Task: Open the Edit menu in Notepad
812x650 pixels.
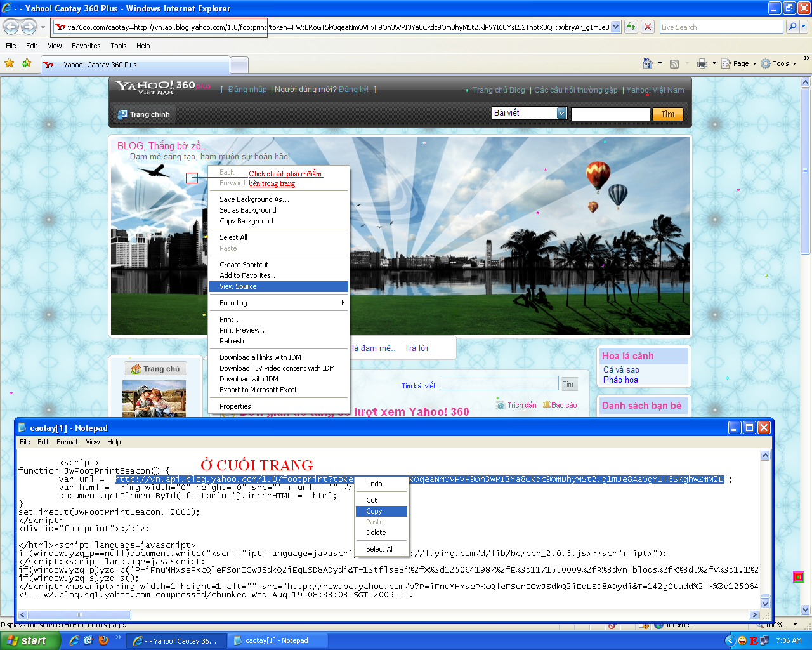Action: pyautogui.click(x=43, y=442)
